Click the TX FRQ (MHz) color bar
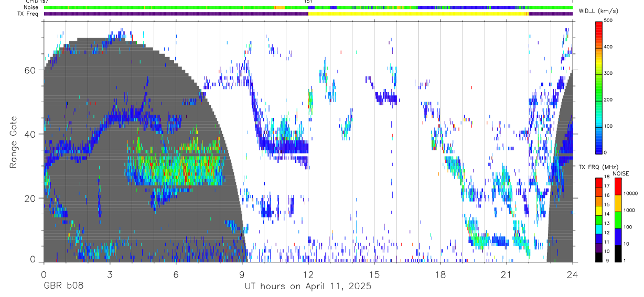Viewport: 644px width, 297px height. pos(599,219)
